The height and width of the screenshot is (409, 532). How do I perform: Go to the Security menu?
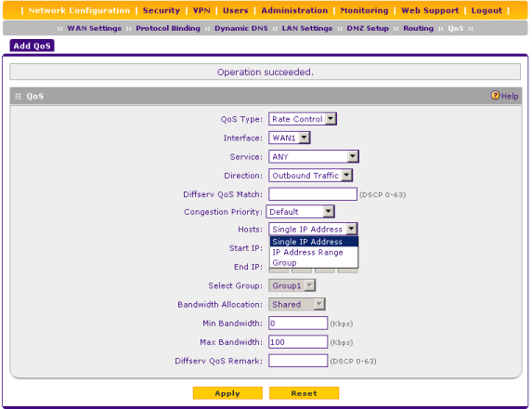(x=162, y=10)
